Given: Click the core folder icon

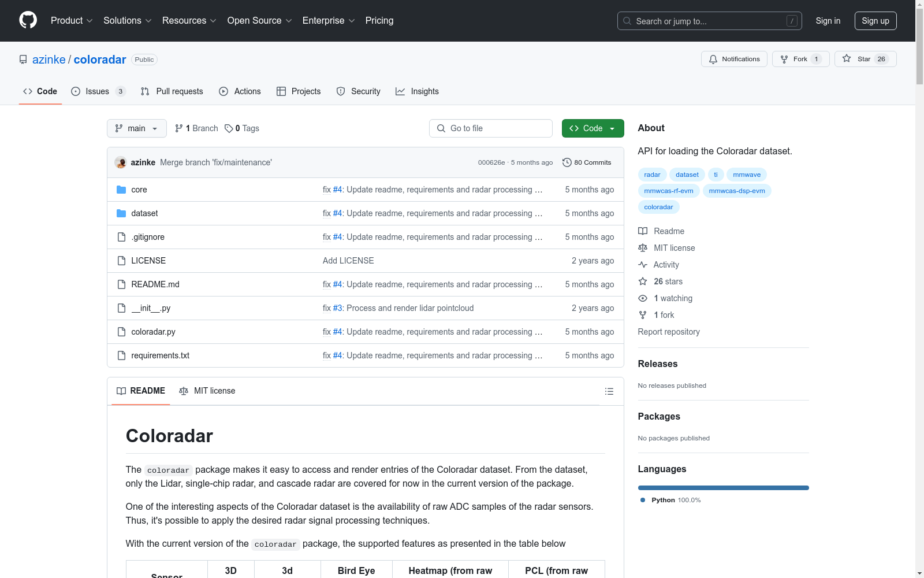Looking at the screenshot, I should pos(121,190).
